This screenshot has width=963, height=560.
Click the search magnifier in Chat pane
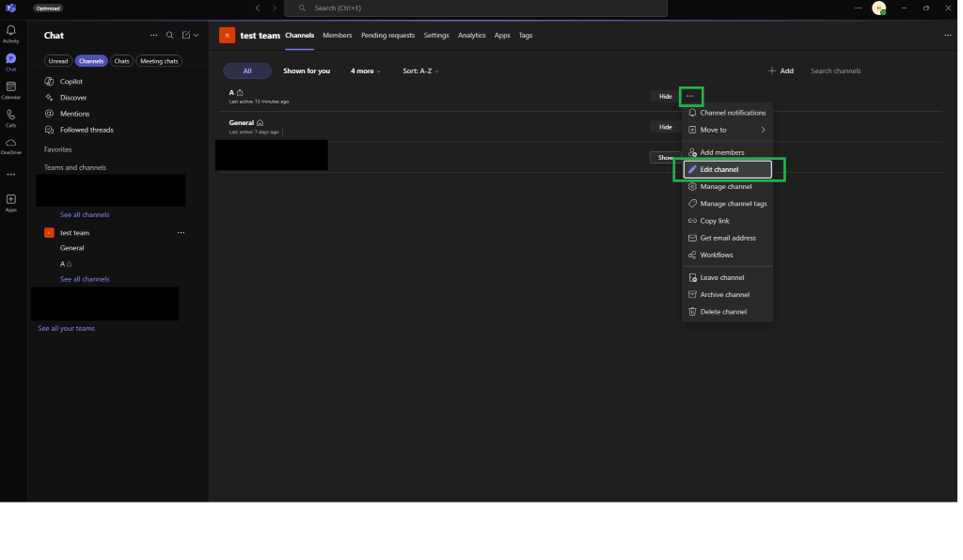pos(170,35)
